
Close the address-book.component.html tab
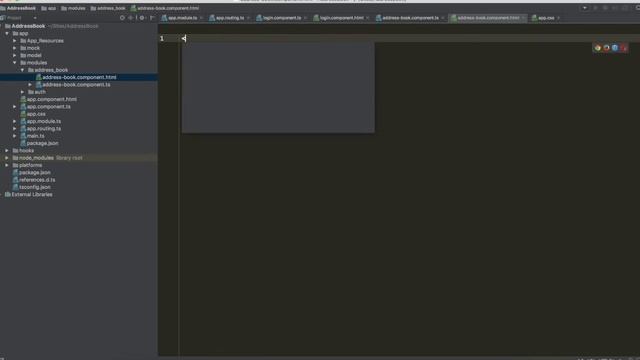524,18
